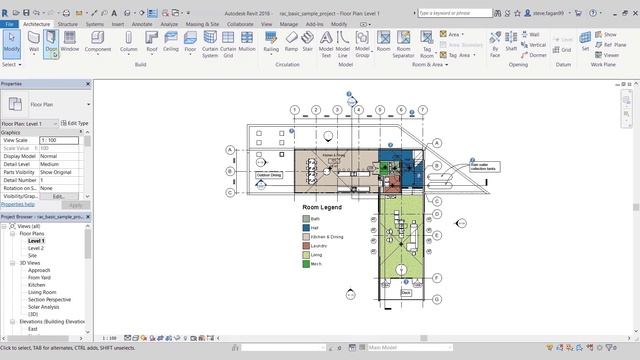
Task: Choose the Door tool
Action: coord(51,42)
